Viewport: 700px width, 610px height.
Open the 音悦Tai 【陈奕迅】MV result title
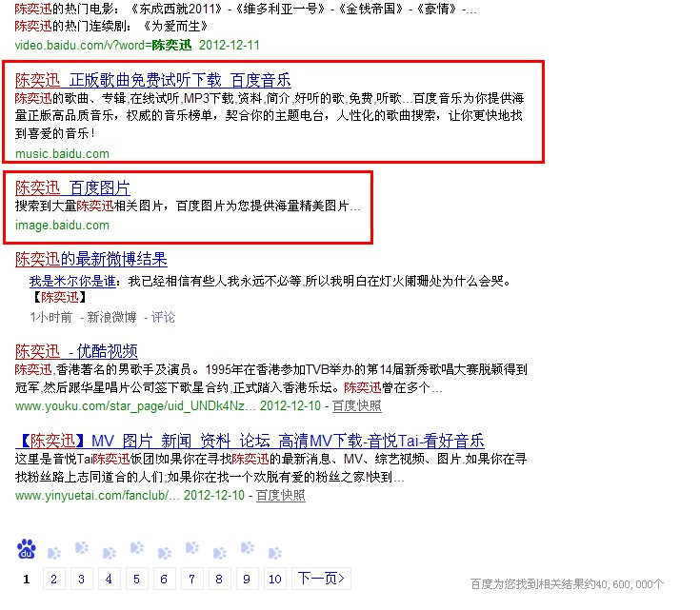tap(250, 441)
